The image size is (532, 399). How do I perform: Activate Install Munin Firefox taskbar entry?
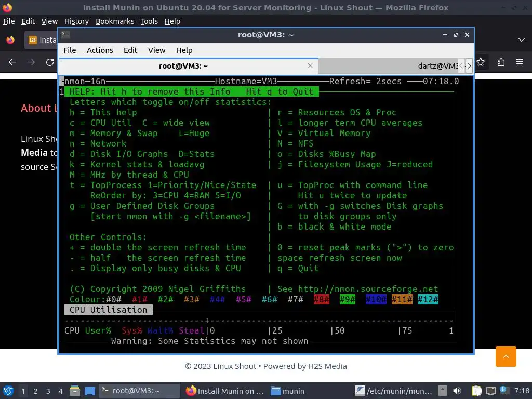pos(225,391)
